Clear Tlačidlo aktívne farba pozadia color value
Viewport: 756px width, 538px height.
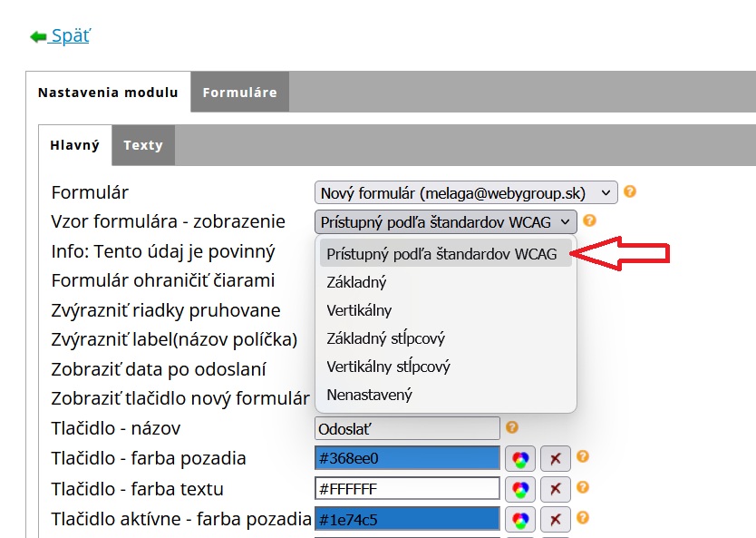pyautogui.click(x=555, y=520)
